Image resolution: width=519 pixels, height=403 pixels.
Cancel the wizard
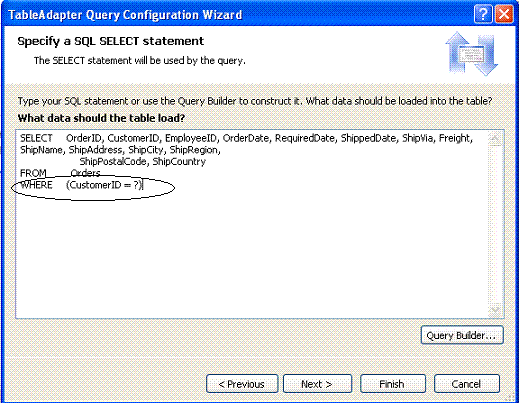point(466,384)
